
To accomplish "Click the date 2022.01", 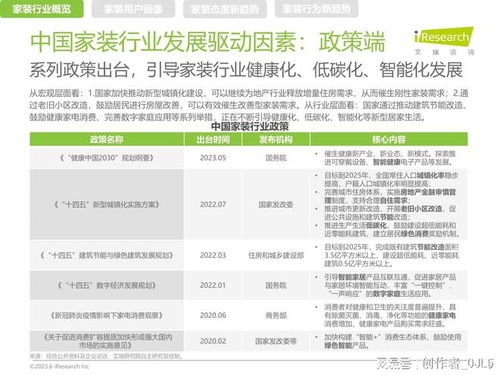I will pyautogui.click(x=213, y=285).
